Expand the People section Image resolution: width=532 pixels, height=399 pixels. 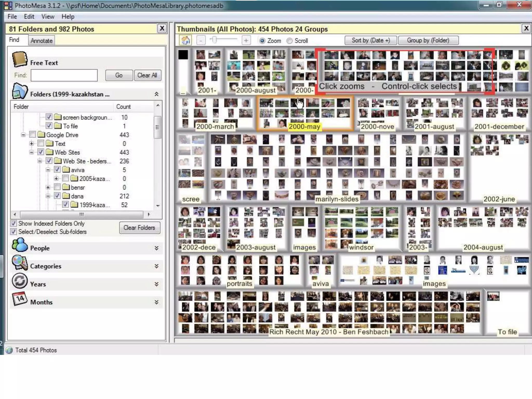pyautogui.click(x=156, y=248)
